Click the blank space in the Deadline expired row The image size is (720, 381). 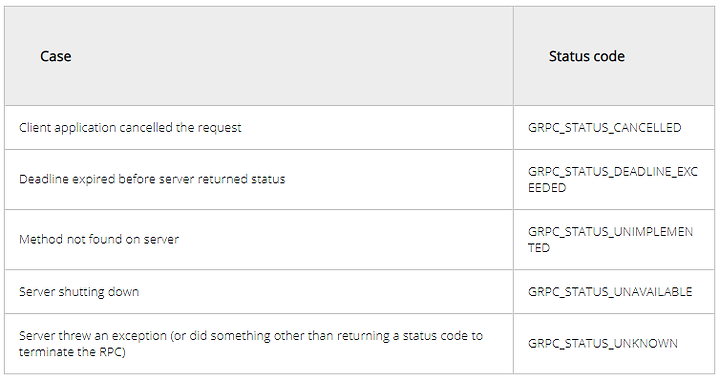[399, 179]
